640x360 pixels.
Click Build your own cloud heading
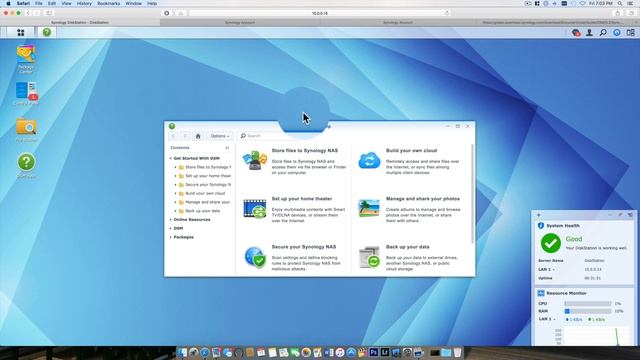coord(411,151)
